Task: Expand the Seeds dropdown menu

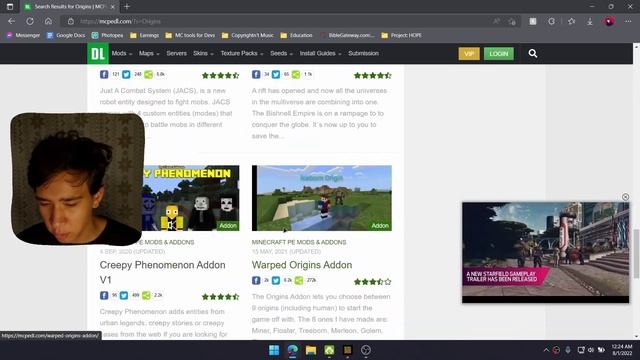Action: pos(281,53)
